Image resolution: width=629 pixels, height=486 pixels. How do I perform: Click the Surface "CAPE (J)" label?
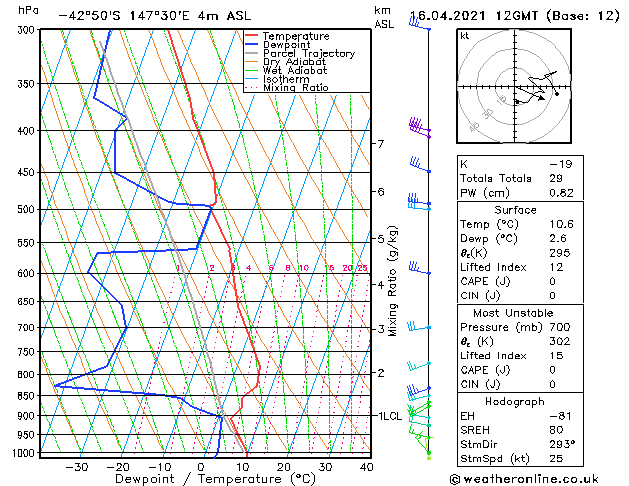[485, 281]
